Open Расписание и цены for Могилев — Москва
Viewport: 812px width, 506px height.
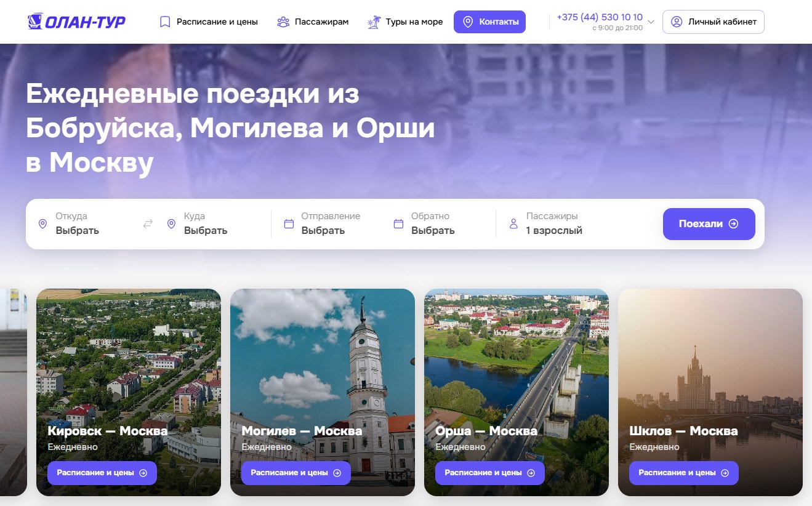[x=296, y=473]
